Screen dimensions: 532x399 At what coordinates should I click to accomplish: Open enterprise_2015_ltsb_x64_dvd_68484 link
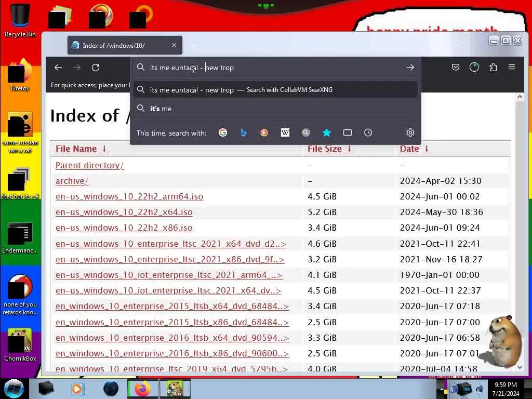tap(172, 306)
